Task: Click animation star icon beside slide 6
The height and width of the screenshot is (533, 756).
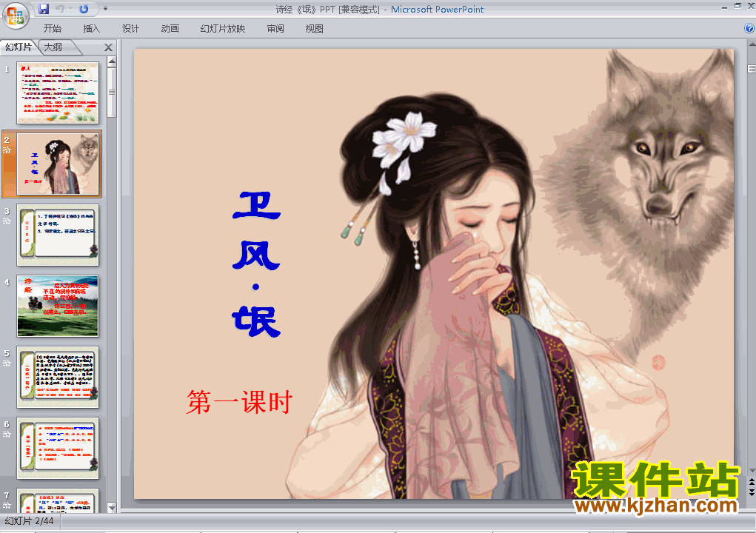Action: point(7,435)
